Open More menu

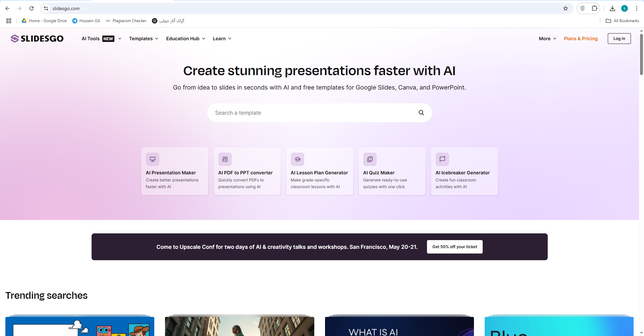pos(545,39)
